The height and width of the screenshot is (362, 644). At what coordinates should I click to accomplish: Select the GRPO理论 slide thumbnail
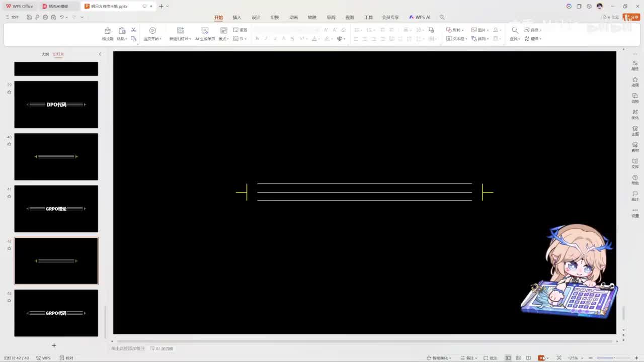(56, 209)
